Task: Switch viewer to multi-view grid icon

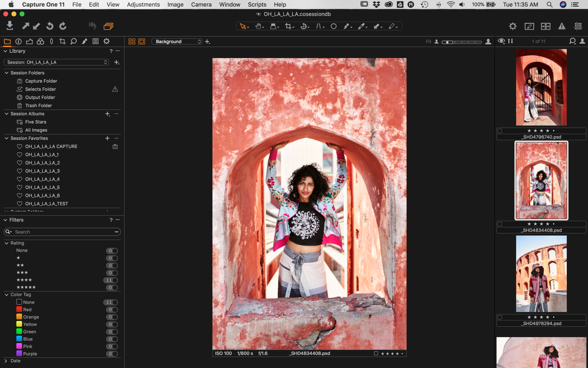Action: click(x=132, y=41)
